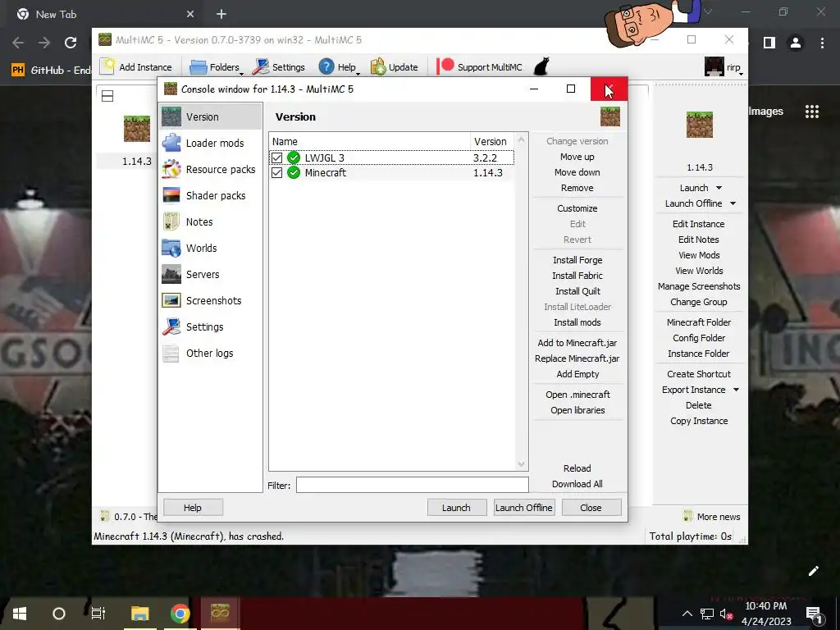Click Launch Offline button at dialog bottom

pyautogui.click(x=524, y=507)
